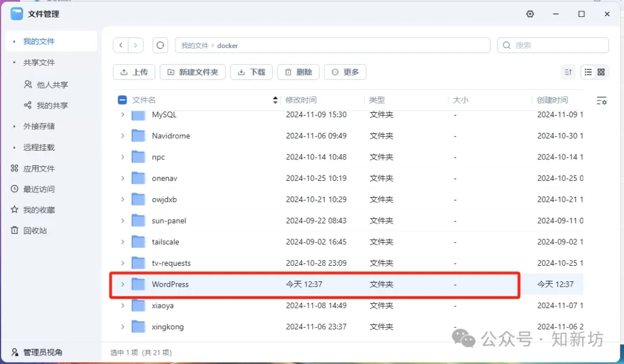This screenshot has height=364, width=624.
Task: Sort by 文件名 using sort arrows
Action: (x=275, y=100)
